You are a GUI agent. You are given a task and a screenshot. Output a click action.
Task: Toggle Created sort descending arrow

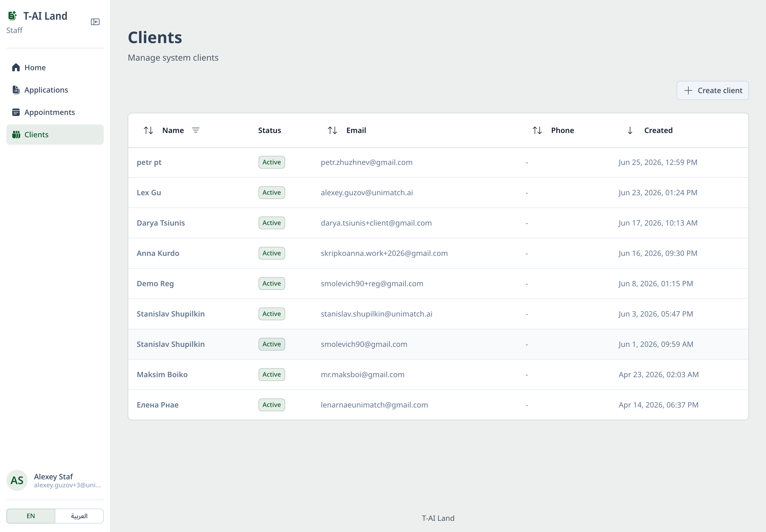pos(630,130)
